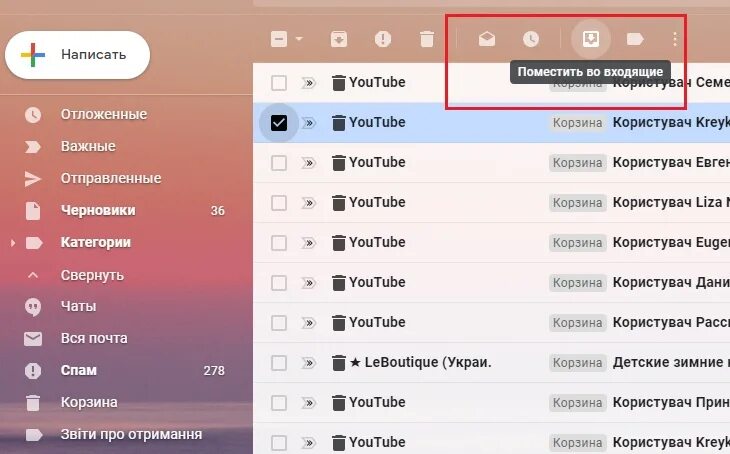Open email subject Детские зимние
730x454 pixels.
671,362
